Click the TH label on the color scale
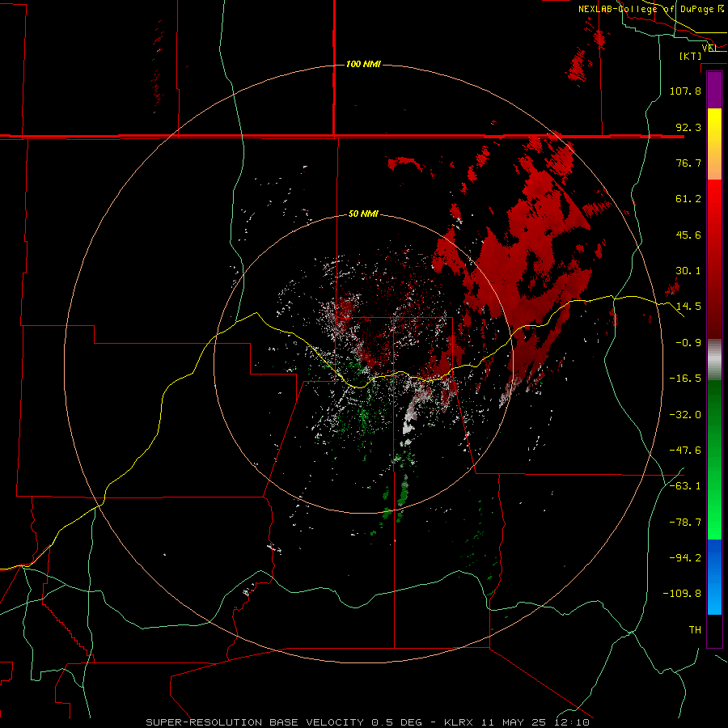728x728 pixels. click(695, 630)
